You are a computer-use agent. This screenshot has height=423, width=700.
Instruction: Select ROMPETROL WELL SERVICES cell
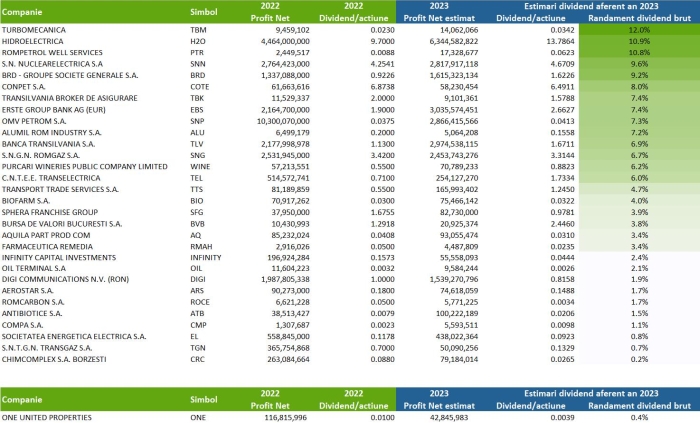point(52,52)
